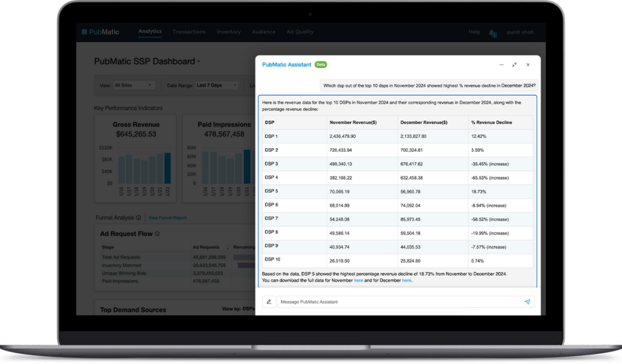
Task: Select the DSP 1 row label
Action: tap(272, 136)
